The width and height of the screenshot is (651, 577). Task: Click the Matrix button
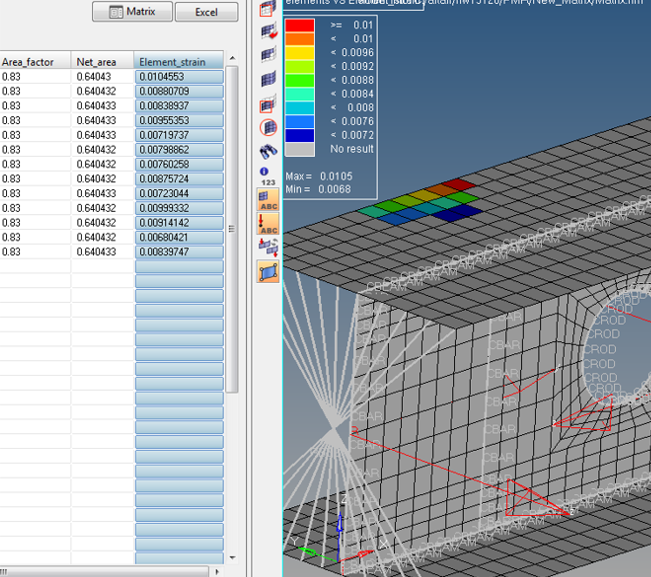pos(130,12)
